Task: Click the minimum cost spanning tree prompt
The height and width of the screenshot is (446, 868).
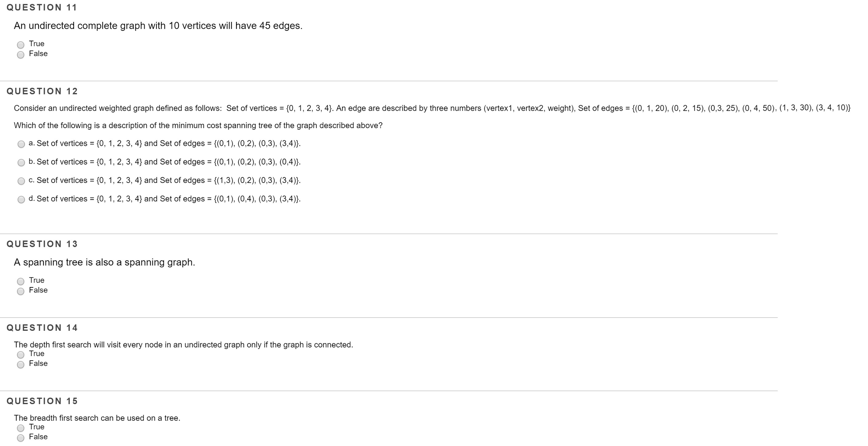Action: (198, 125)
